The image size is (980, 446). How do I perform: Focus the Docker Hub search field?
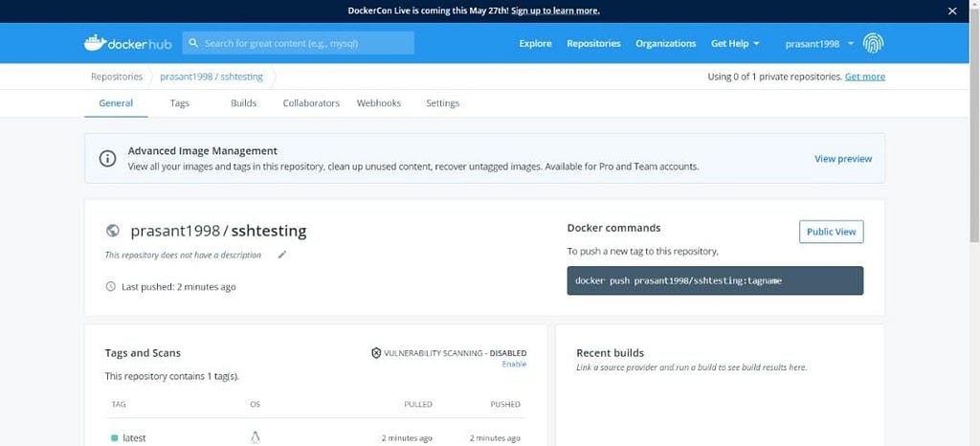[299, 43]
